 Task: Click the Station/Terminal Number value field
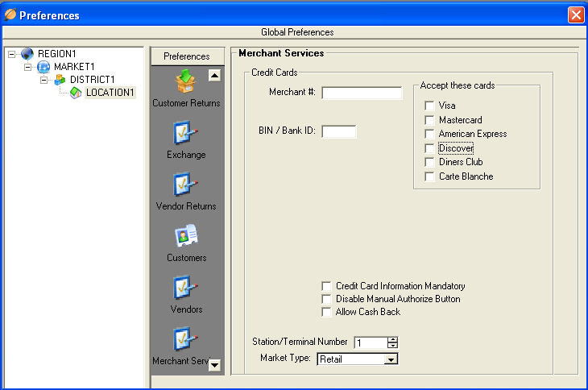point(371,342)
